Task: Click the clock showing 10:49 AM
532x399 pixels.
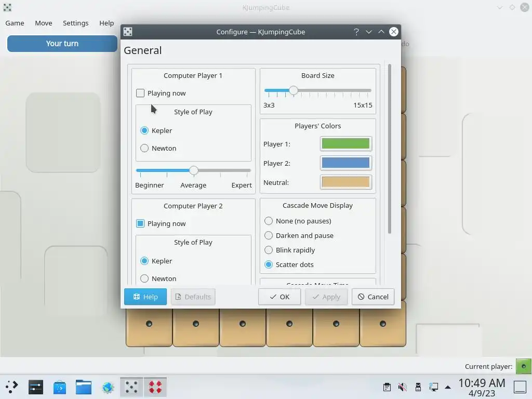Action: pyautogui.click(x=482, y=383)
